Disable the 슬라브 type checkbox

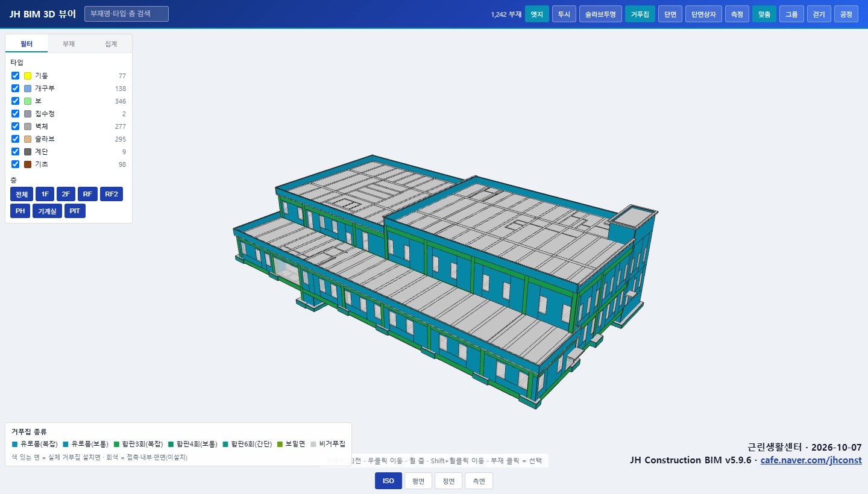[16, 139]
